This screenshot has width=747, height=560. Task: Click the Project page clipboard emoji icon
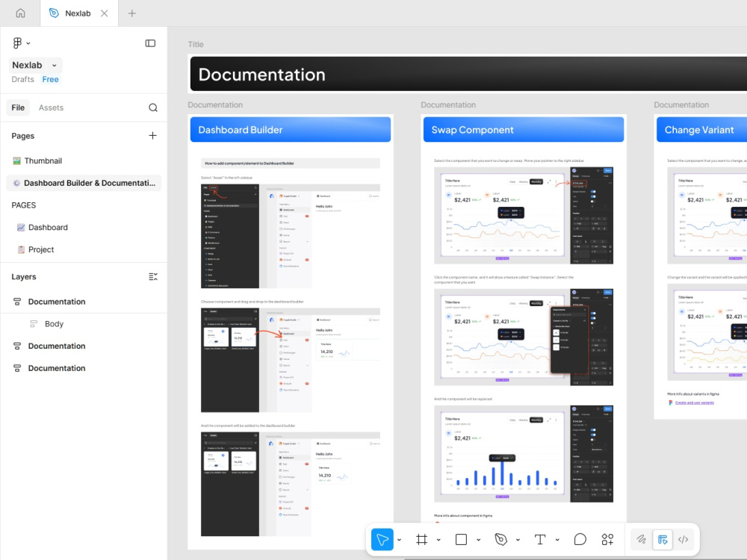click(x=21, y=249)
